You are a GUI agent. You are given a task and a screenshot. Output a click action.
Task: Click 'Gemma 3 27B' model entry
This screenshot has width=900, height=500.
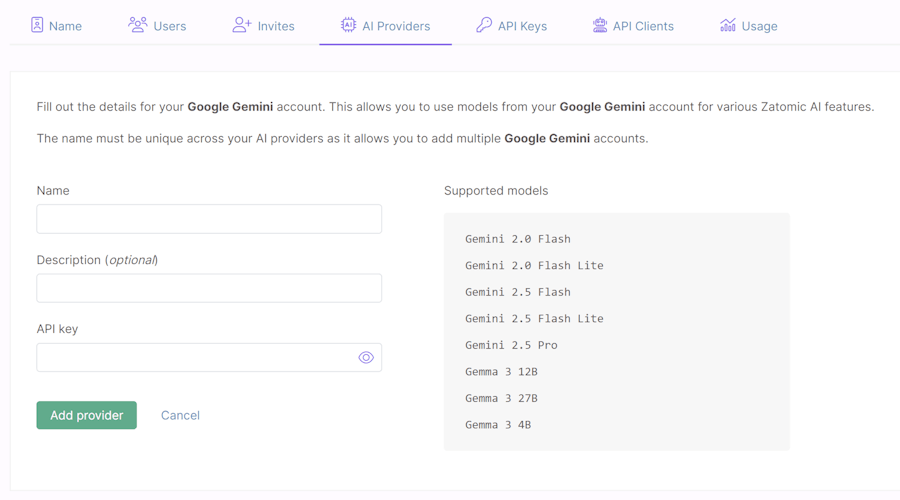coord(501,398)
